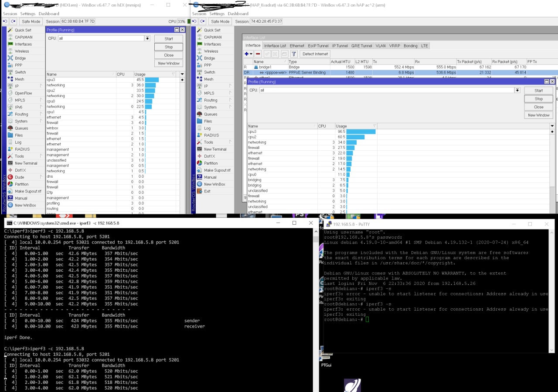Open Dashboard menu in the hAP ac^2 window
This screenshot has width=558, height=392.
(238, 14)
